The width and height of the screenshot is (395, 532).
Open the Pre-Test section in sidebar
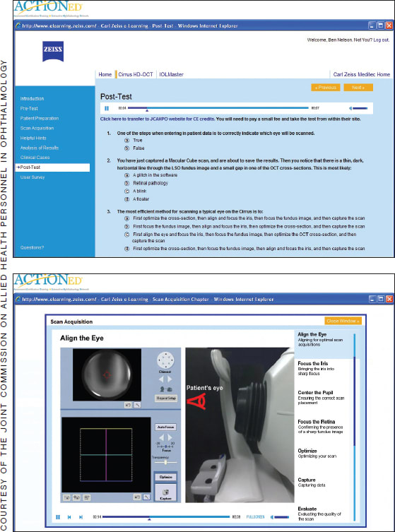29,109
